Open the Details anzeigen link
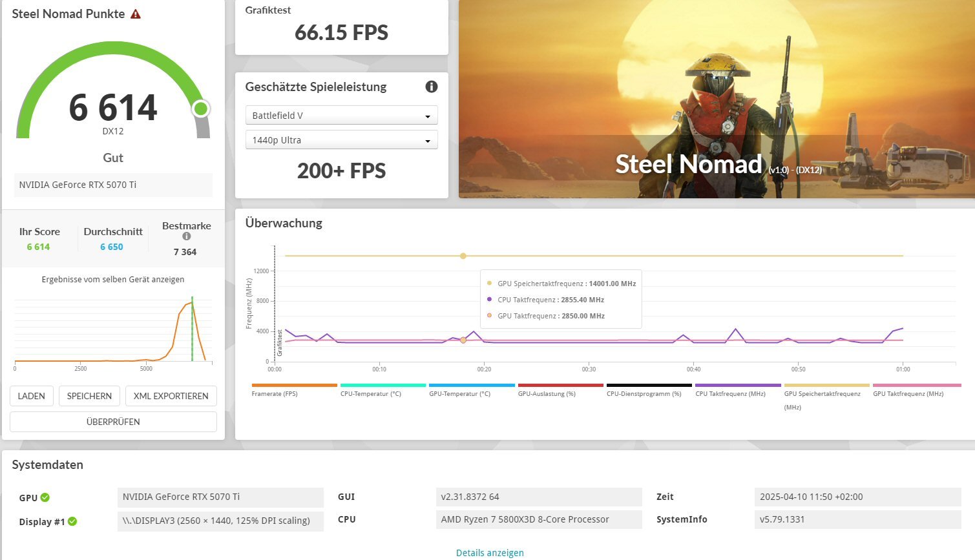This screenshot has height=560, width=975. coord(490,553)
